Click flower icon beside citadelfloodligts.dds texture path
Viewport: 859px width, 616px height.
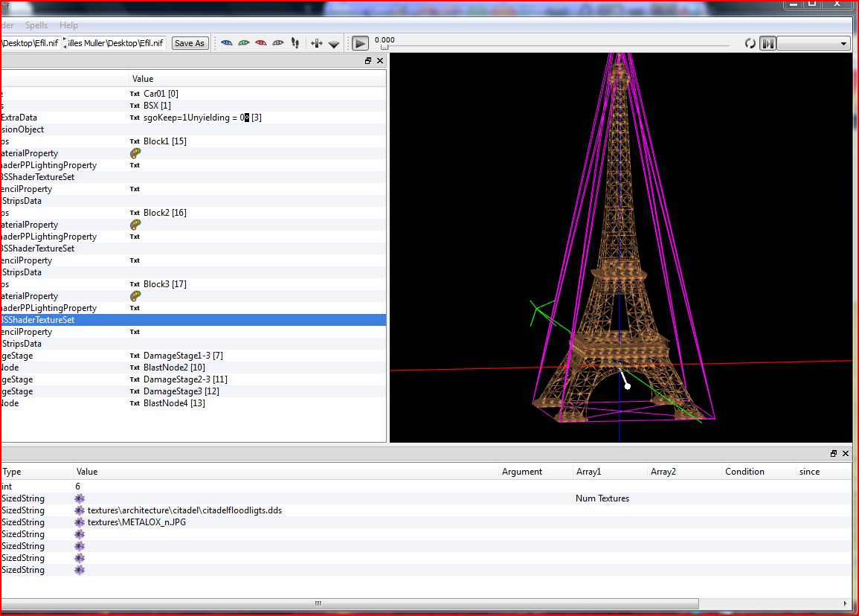pos(80,510)
